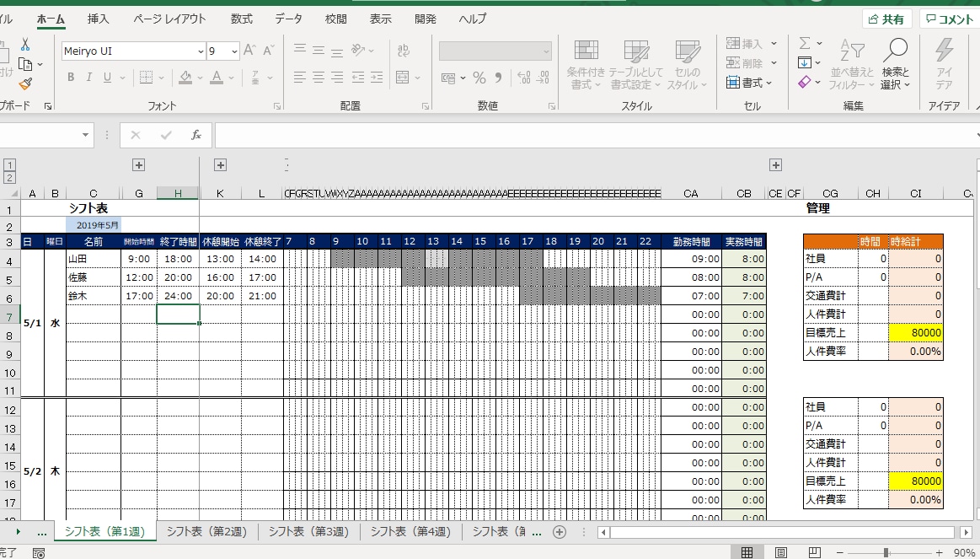Switch to the データ ribbon tab
This screenshot has height=559, width=980.
[288, 19]
